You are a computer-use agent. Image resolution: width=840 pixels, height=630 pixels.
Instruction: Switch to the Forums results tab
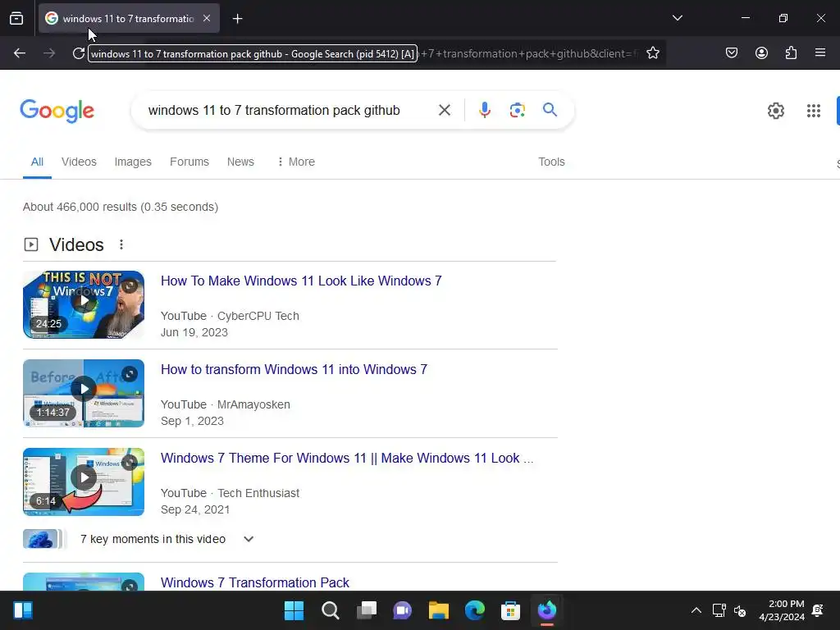coord(189,162)
